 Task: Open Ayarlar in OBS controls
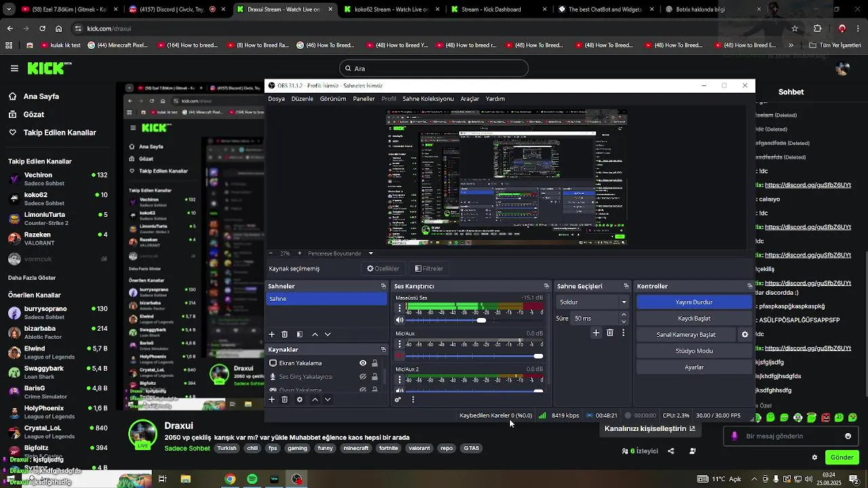[694, 367]
